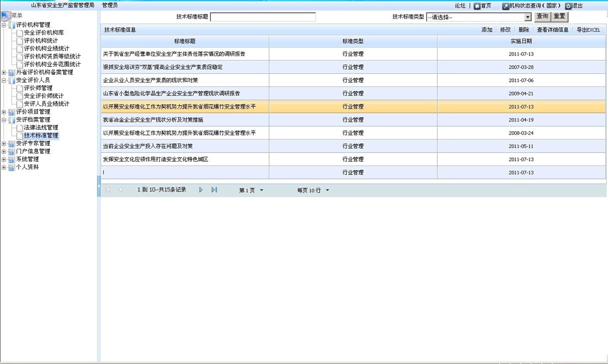
Task: Click the 退出 logout icon
Action: click(568, 6)
